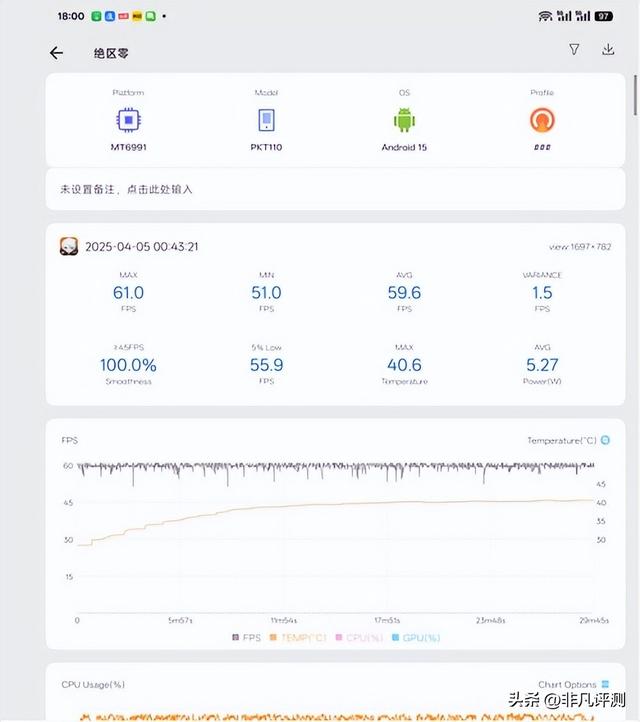Click the Android 15 OS label
Screen dimensions: 640x722
[x=404, y=147]
